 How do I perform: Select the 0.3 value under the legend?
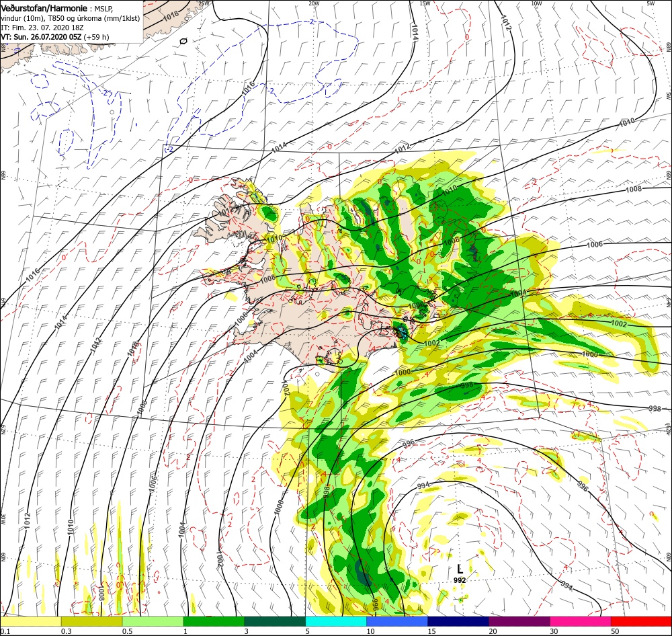click(x=67, y=631)
